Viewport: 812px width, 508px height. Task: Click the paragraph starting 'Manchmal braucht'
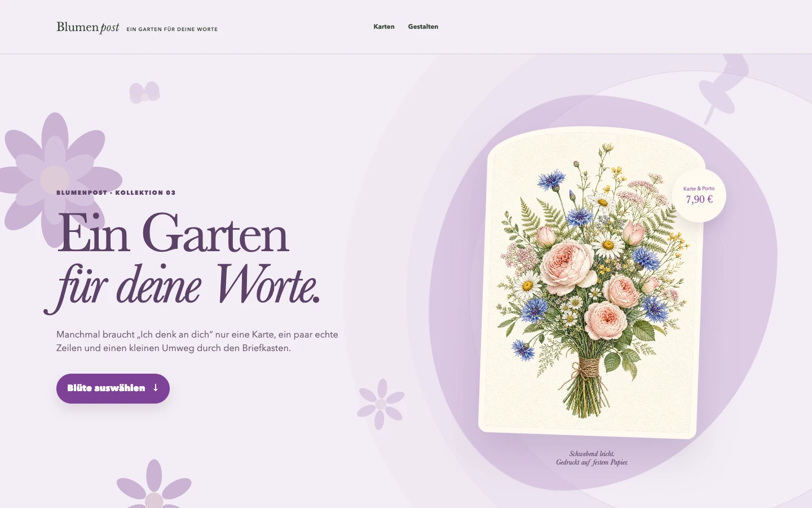pyautogui.click(x=197, y=341)
